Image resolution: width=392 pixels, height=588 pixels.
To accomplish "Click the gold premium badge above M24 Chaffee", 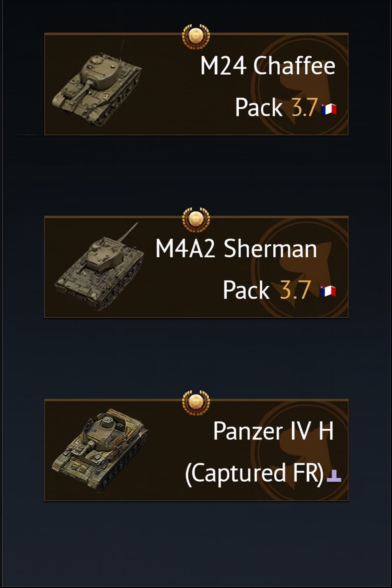I will (x=196, y=36).
